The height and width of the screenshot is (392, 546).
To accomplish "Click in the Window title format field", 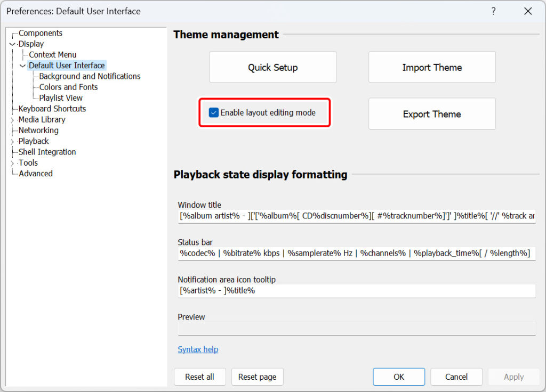I will tap(356, 216).
